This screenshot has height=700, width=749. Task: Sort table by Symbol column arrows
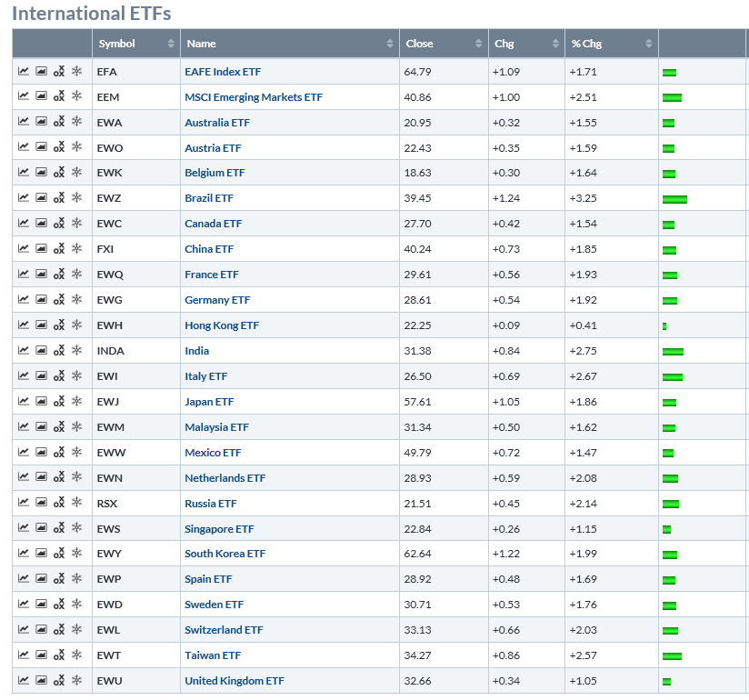pos(171,44)
